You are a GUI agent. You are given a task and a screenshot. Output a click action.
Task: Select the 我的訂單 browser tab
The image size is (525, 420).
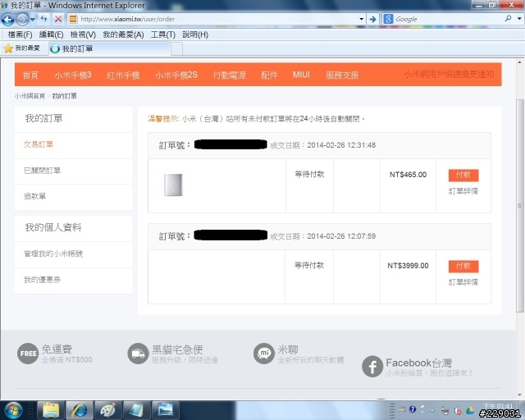point(110,49)
